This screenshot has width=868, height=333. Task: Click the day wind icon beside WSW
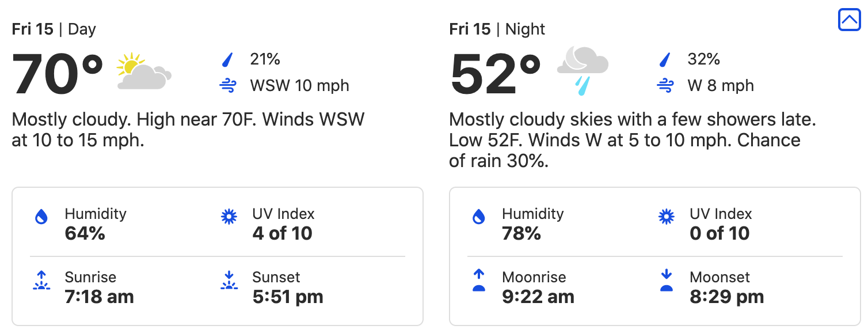[228, 86]
